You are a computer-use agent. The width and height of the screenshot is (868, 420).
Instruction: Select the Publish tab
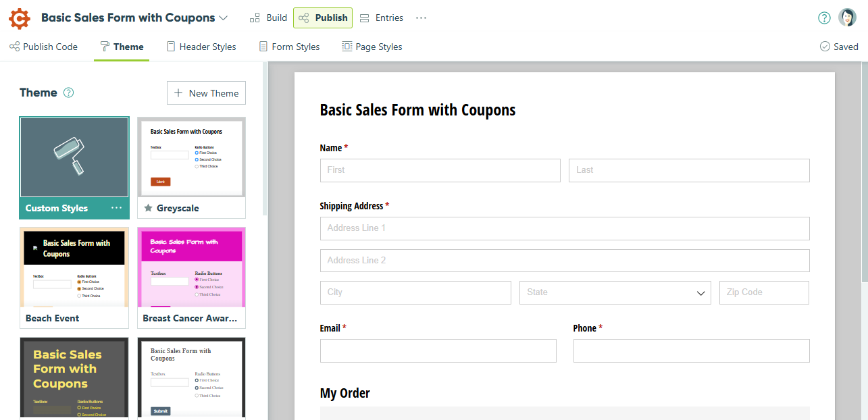[x=323, y=18]
